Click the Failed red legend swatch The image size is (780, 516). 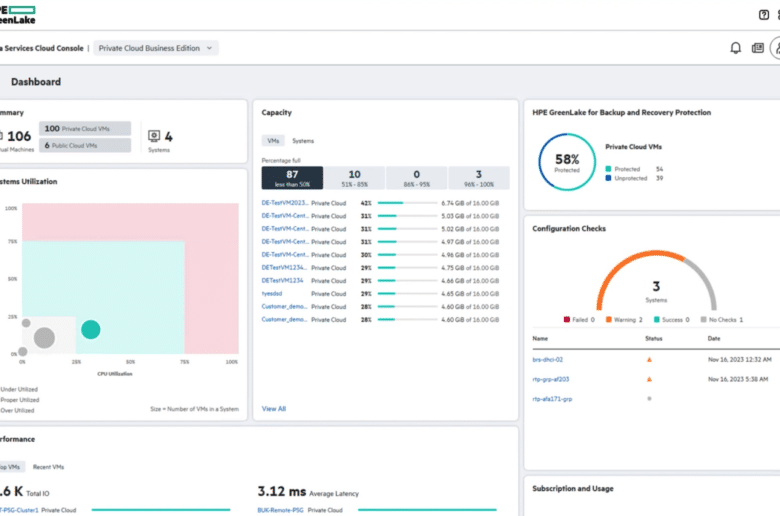pyautogui.click(x=567, y=319)
